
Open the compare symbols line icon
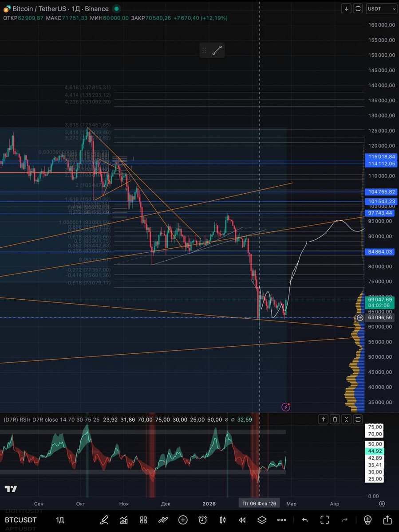pyautogui.click(x=163, y=520)
